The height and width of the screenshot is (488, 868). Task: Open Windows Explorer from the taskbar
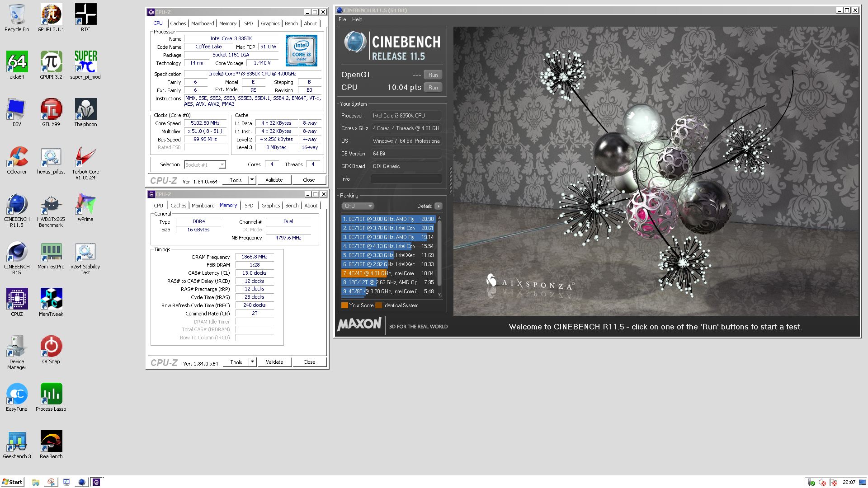pyautogui.click(x=36, y=482)
